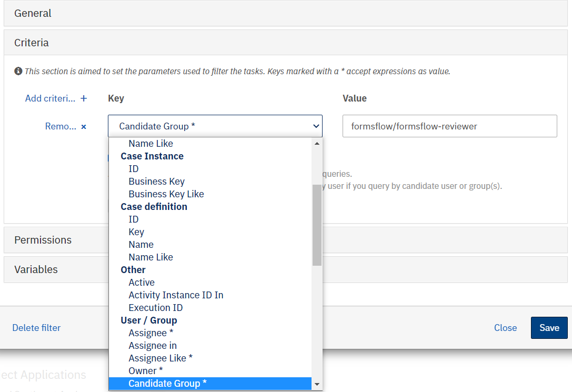Select Name Like under Case definition

[210, 257]
